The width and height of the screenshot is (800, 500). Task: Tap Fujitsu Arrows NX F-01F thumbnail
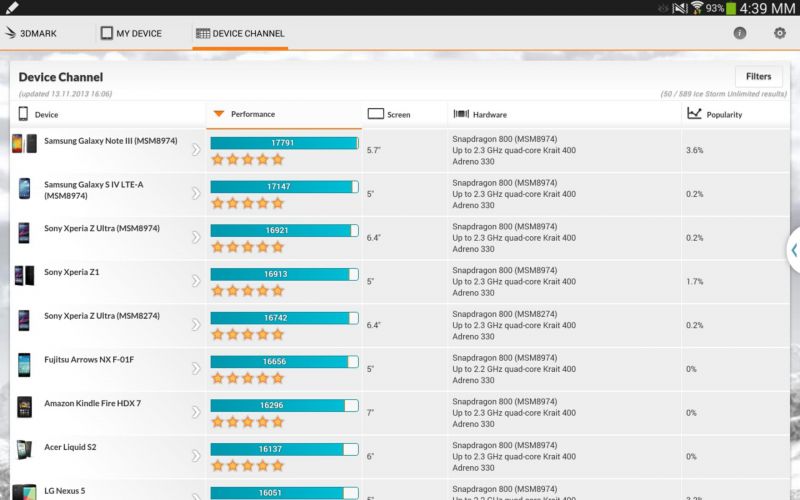point(24,365)
